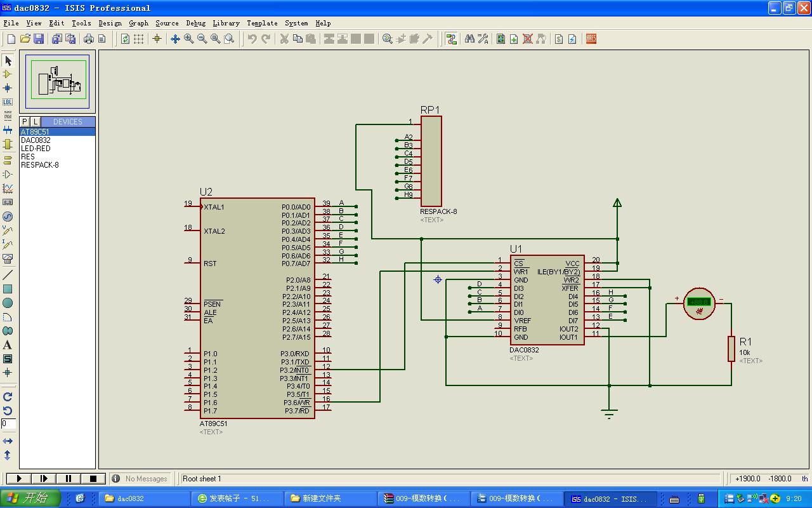Screen dimensions: 812x508
Task: Click the New design file icon
Action: (11, 39)
